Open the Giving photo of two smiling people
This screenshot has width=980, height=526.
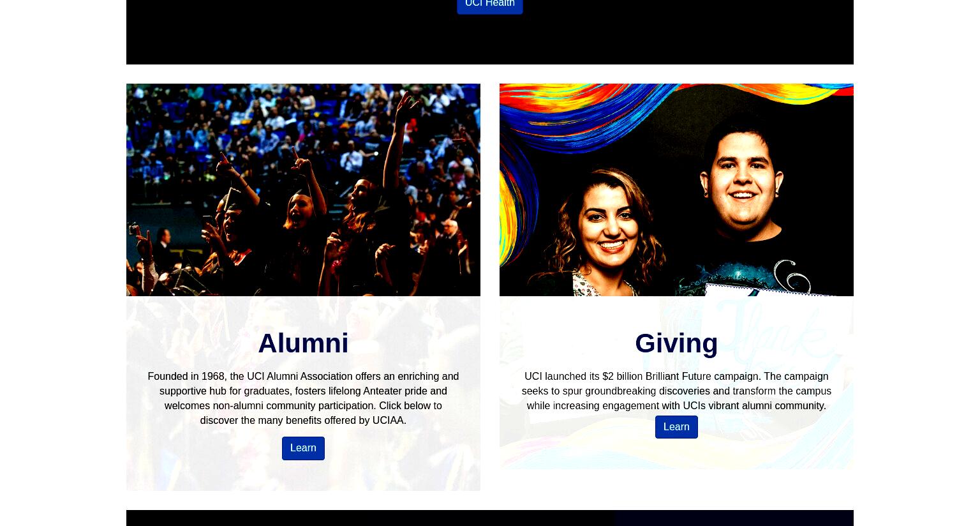tap(676, 190)
